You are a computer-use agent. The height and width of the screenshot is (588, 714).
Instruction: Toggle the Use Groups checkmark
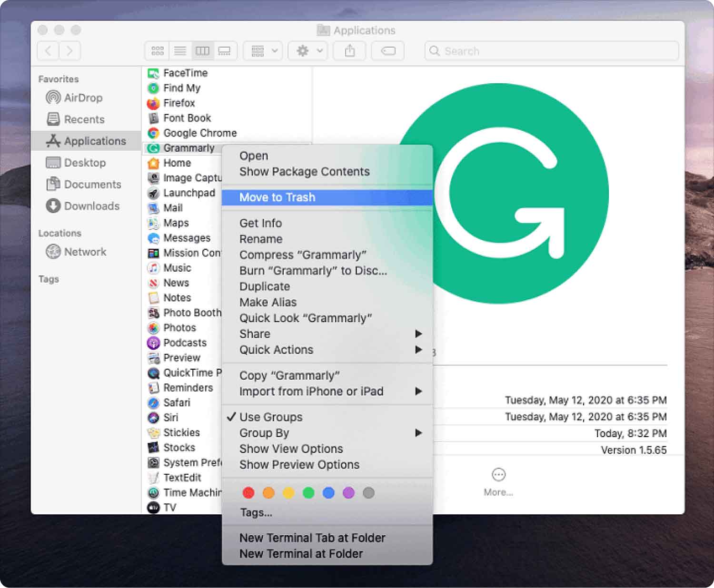(x=327, y=417)
